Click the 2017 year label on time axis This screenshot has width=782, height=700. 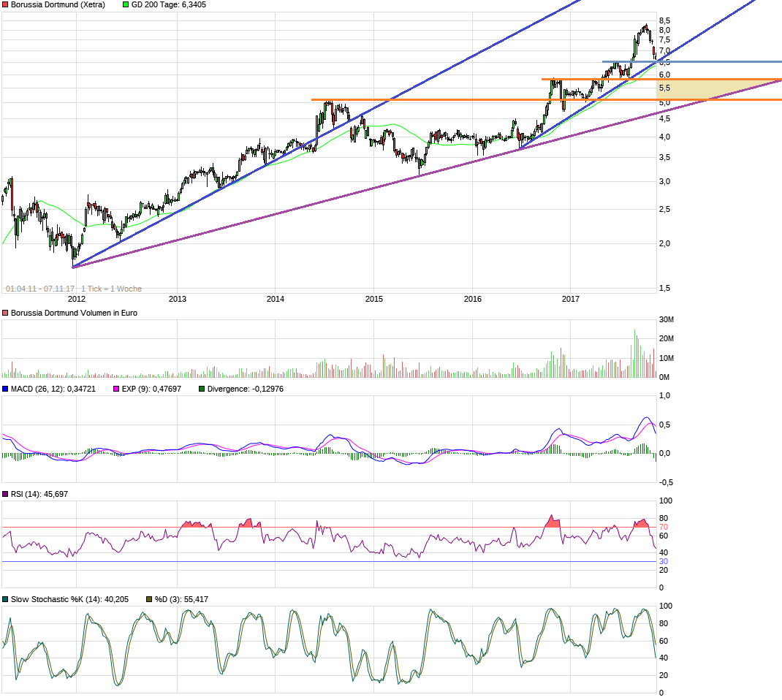(571, 299)
